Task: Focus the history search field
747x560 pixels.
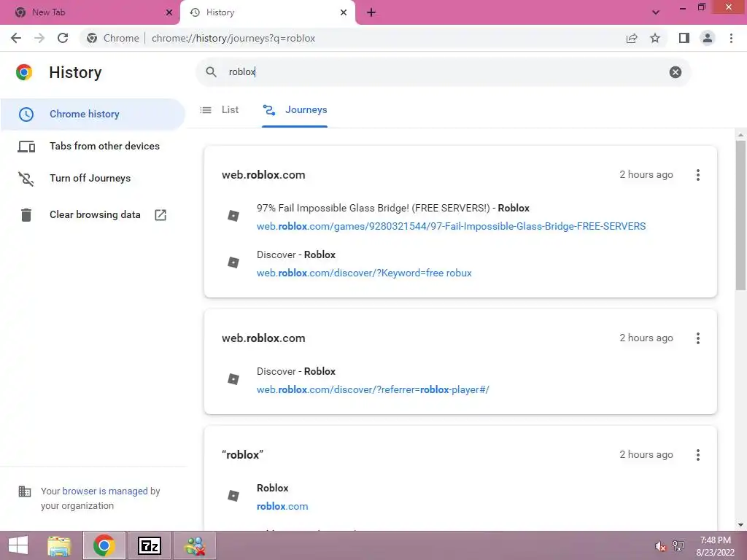Action: pyautogui.click(x=443, y=72)
